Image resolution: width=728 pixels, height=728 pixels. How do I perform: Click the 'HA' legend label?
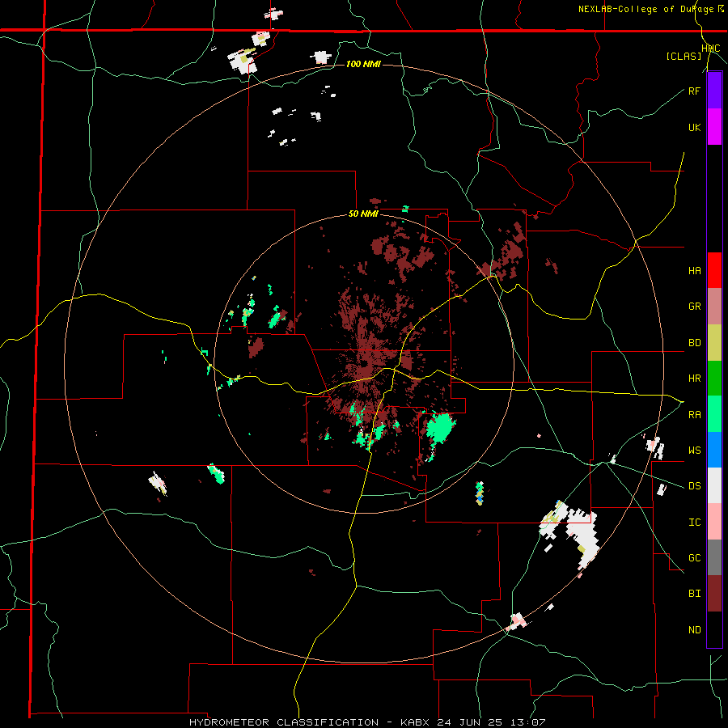[x=694, y=271]
